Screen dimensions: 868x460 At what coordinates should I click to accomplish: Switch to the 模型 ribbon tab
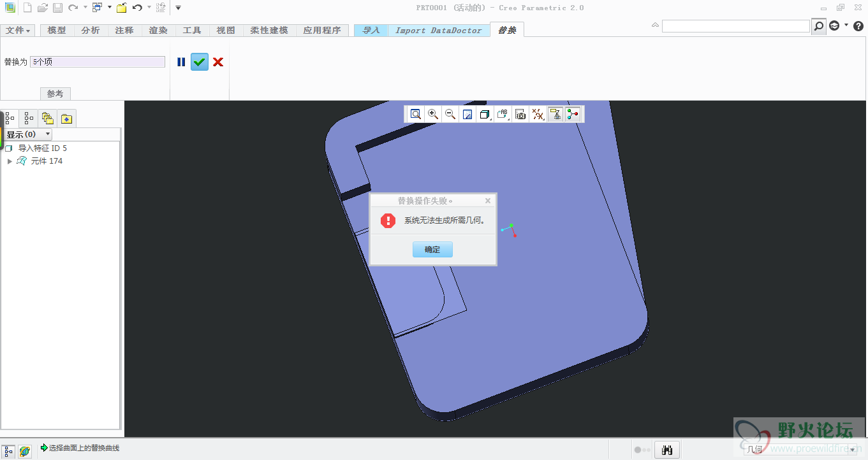point(57,30)
